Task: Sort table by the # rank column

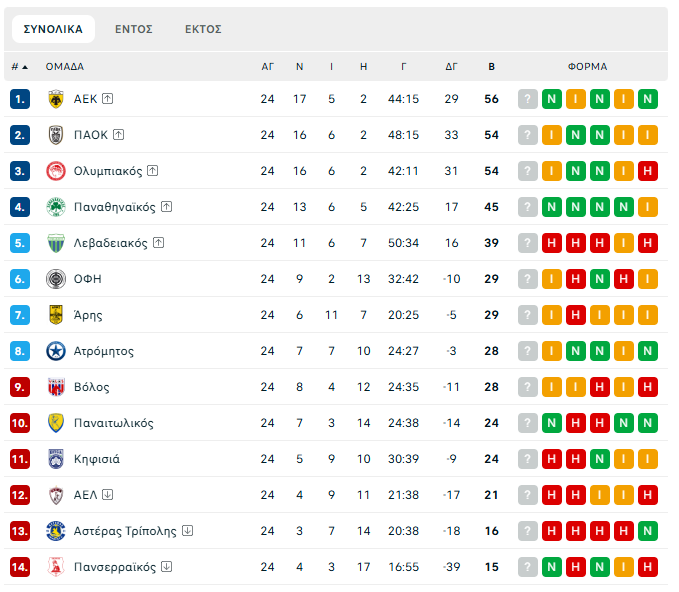Action: [19, 67]
